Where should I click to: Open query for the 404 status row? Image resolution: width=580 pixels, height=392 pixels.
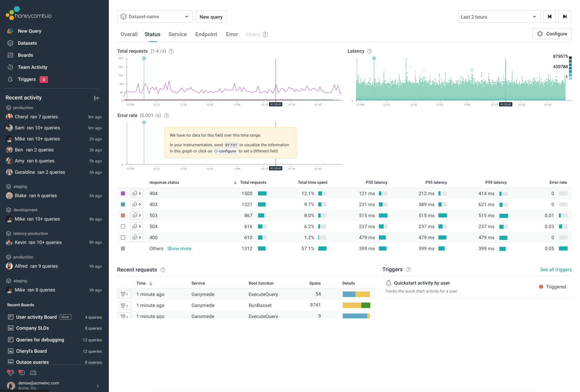click(137, 193)
